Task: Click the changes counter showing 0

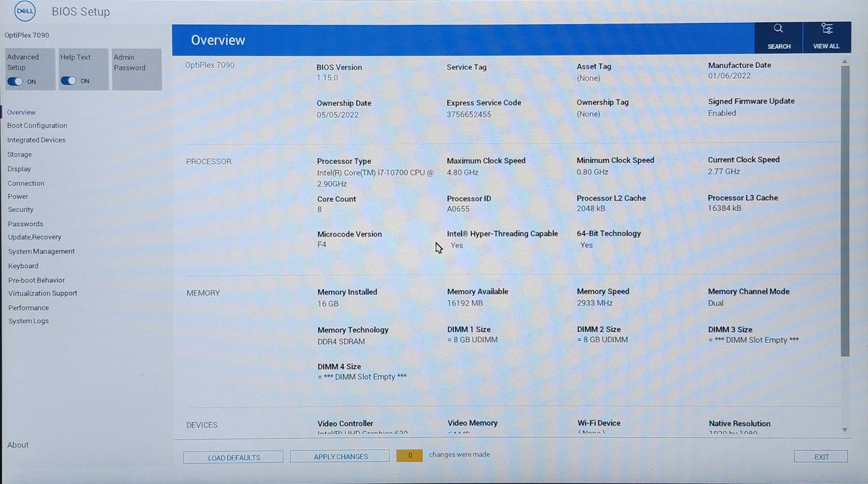Action: [x=409, y=456]
